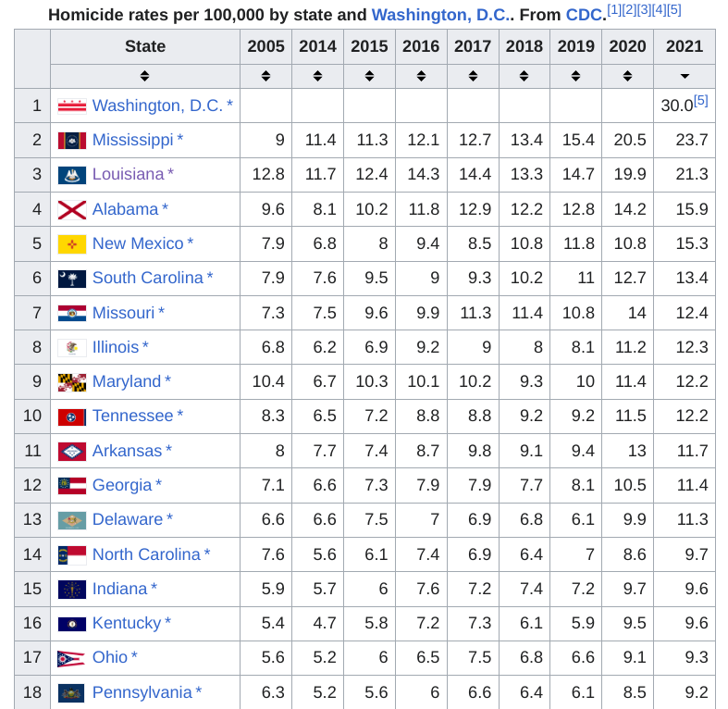Screen dimensions: 728x709
Task: Open the Tennessee state link
Action: click(x=133, y=416)
